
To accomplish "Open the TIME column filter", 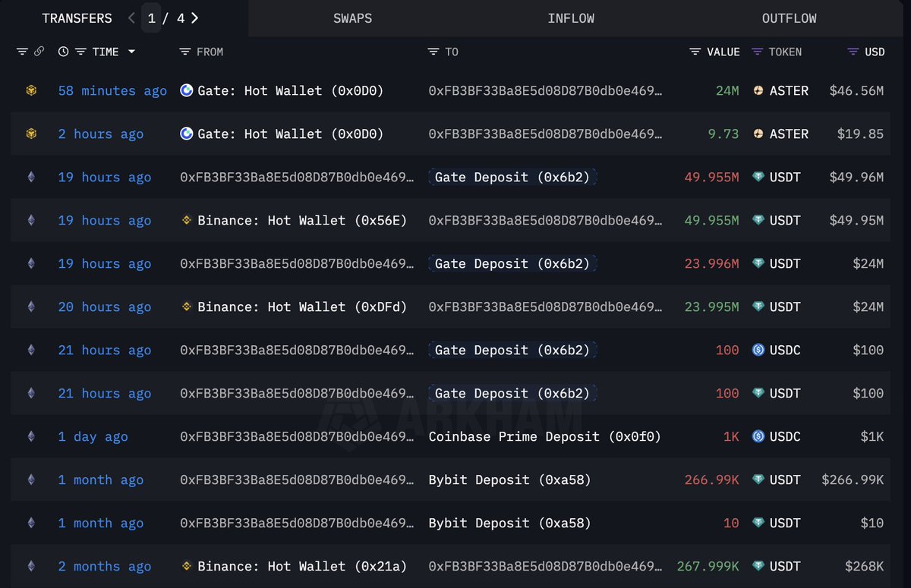I will pyautogui.click(x=80, y=52).
